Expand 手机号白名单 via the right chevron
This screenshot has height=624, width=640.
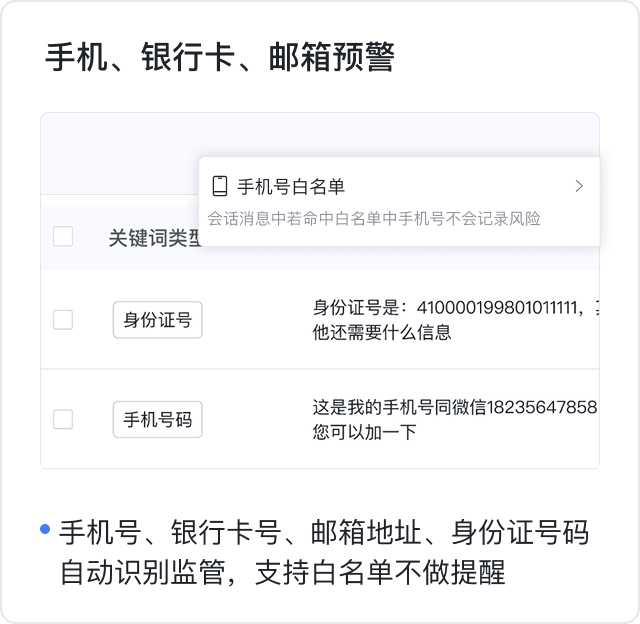click(579, 186)
